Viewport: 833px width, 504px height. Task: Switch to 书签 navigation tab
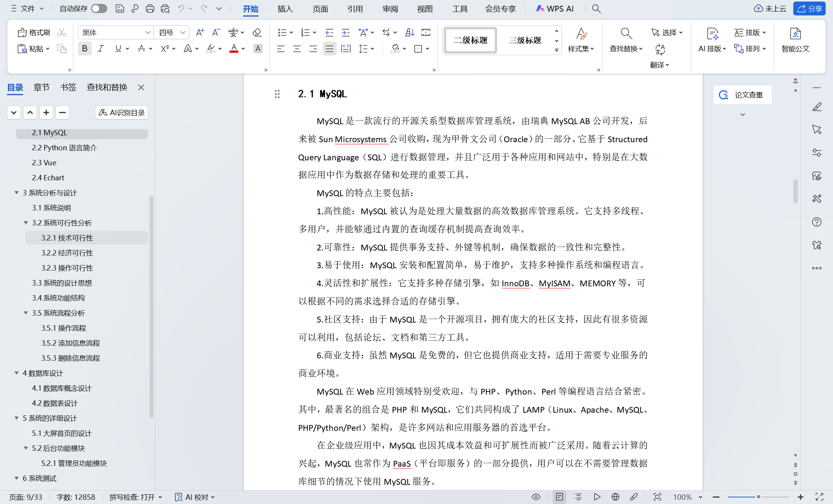point(68,87)
